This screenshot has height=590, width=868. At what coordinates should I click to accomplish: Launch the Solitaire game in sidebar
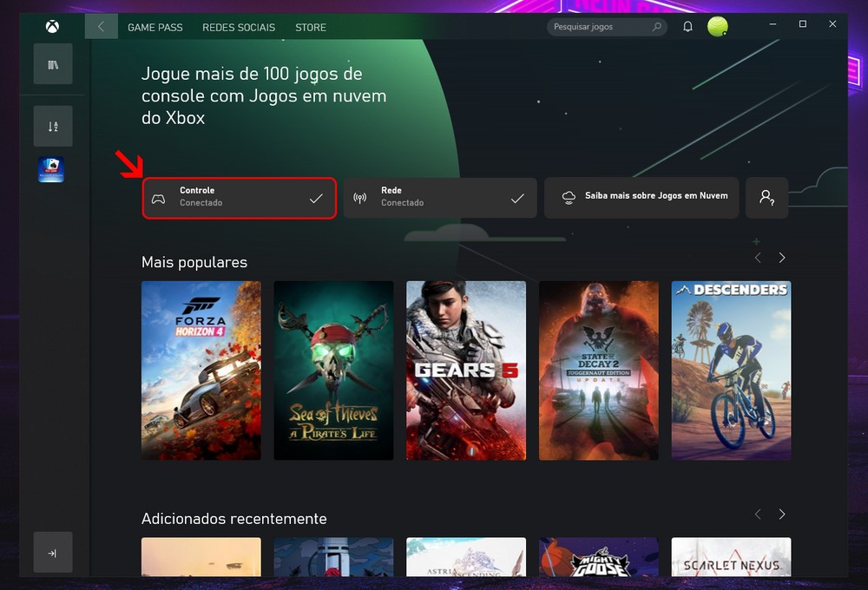coord(51,169)
